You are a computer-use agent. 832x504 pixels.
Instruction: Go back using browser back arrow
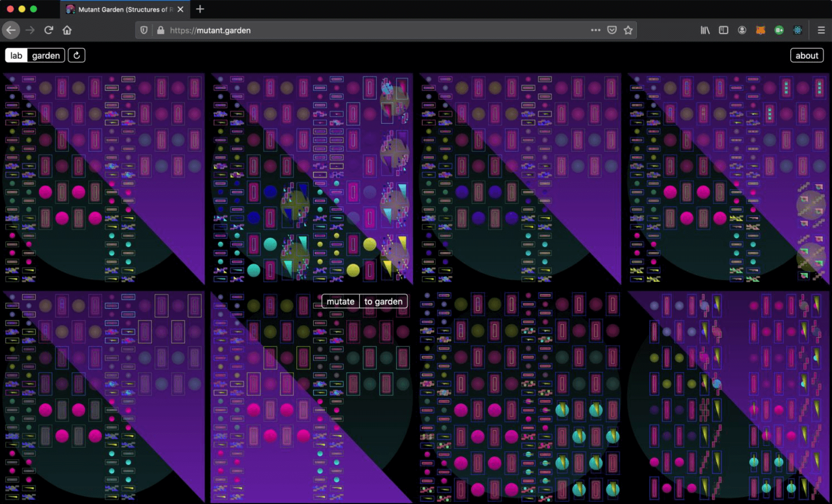pos(11,30)
